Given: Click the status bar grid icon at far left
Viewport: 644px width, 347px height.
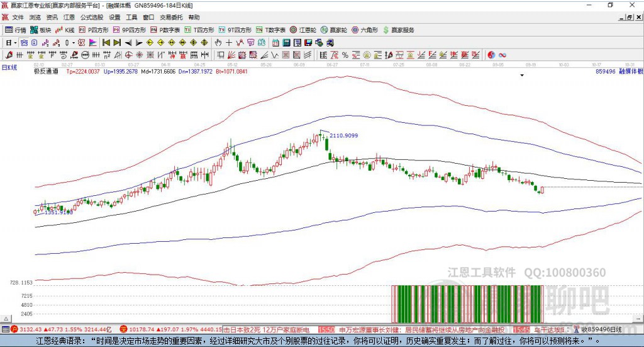Looking at the screenshot, I should point(5,329).
